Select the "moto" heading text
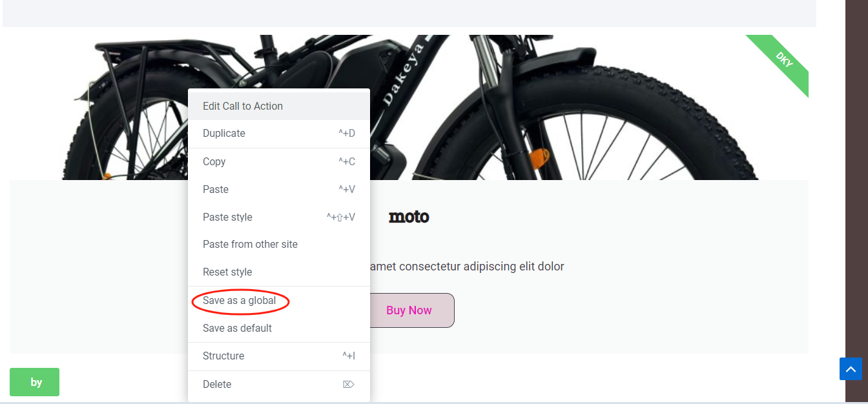Image resolution: width=868 pixels, height=404 pixels. click(409, 217)
